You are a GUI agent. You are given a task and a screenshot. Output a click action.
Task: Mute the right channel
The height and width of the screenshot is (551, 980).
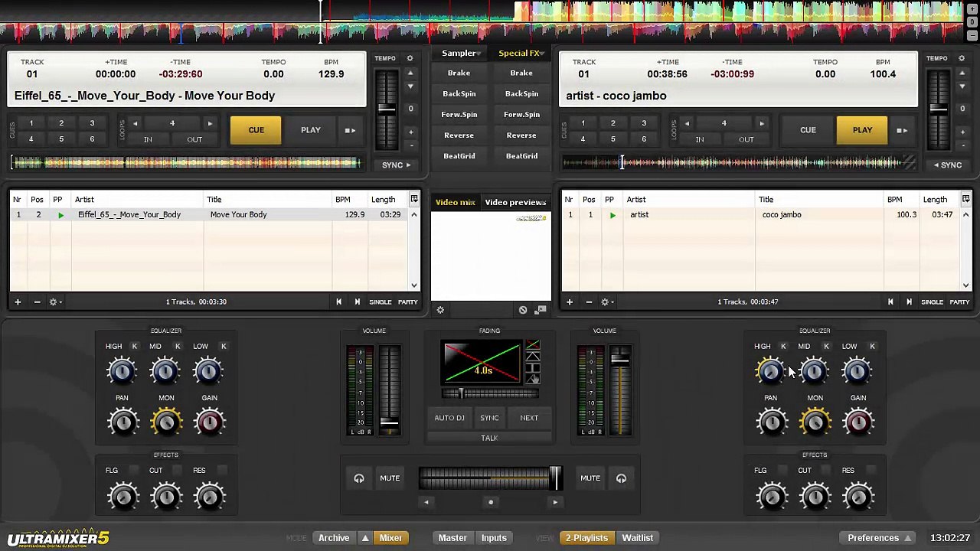[590, 478]
